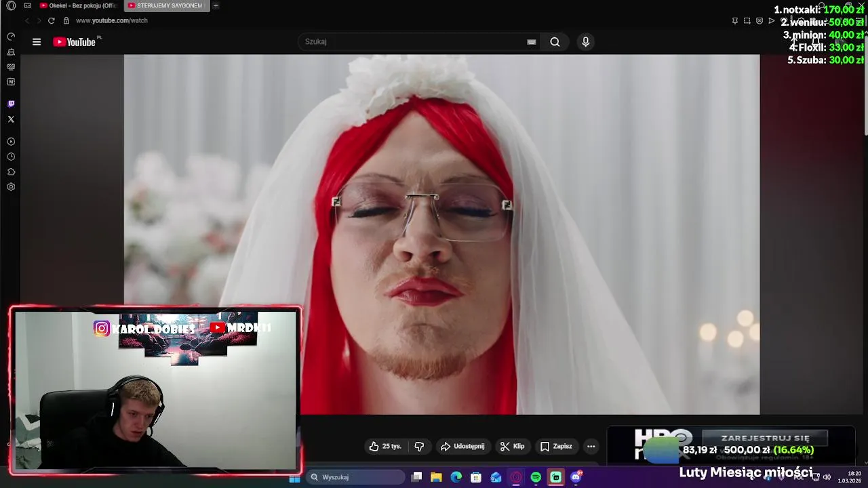This screenshot has width=868, height=488.
Task: Go forward with the forward arrow
Action: click(x=39, y=20)
